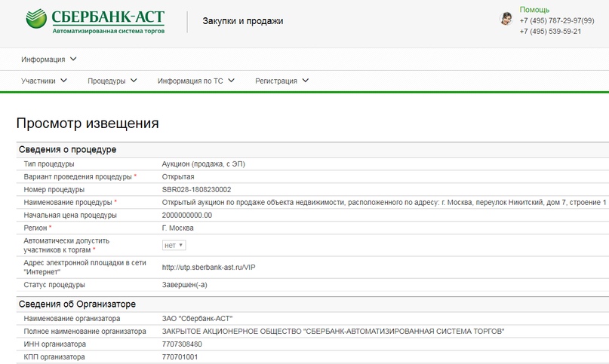
Task: Open the Участники menu
Action: tap(38, 81)
